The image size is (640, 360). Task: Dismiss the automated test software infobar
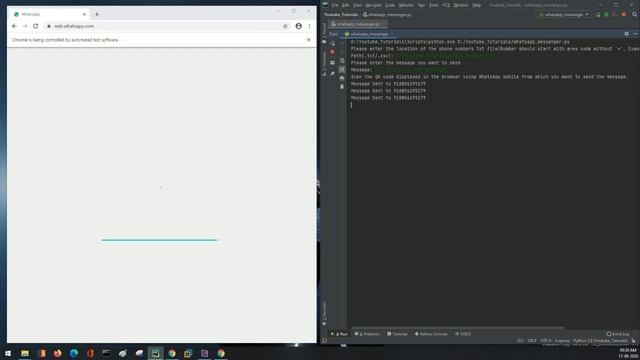[x=309, y=40]
